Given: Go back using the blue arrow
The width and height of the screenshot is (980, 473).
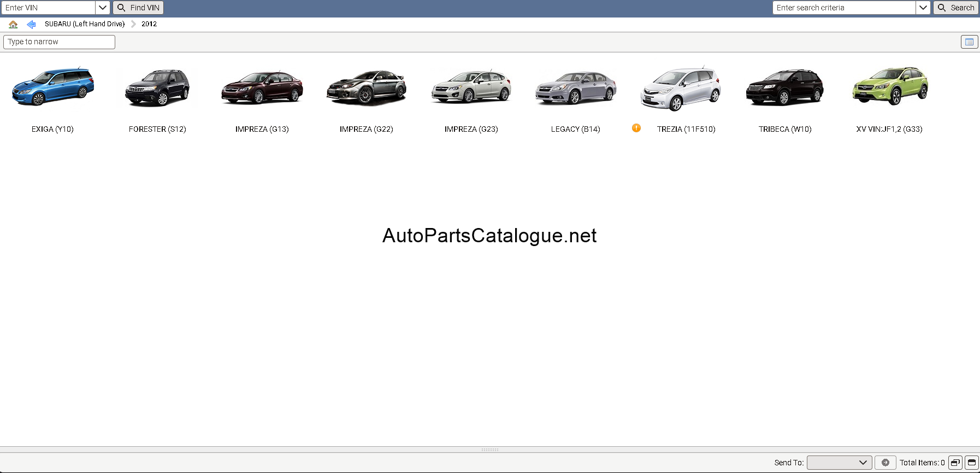Looking at the screenshot, I should tap(31, 24).
